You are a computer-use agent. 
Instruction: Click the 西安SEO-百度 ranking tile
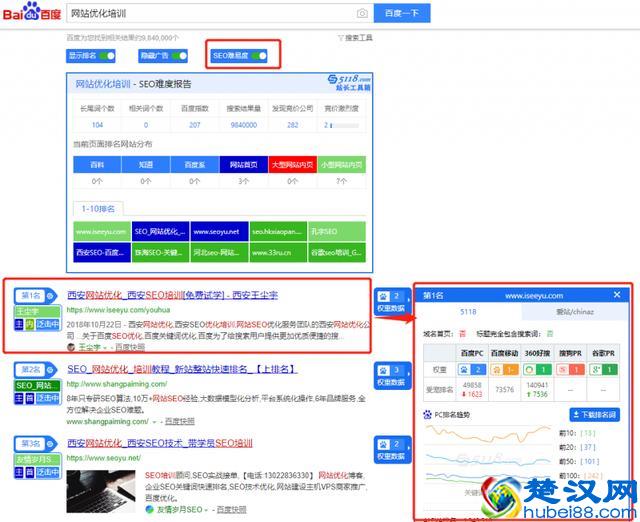(x=102, y=252)
